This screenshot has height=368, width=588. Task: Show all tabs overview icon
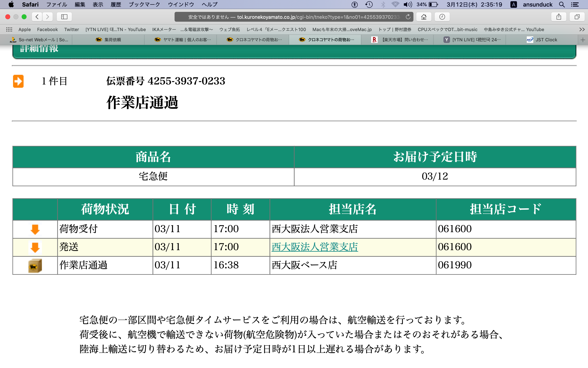(577, 17)
